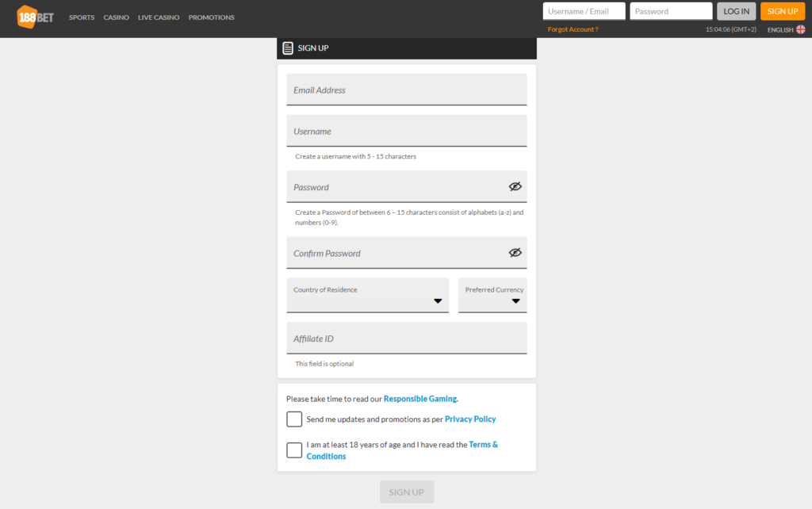Click the 'This field is optional' hint
This screenshot has width=812, height=509.
[324, 364]
